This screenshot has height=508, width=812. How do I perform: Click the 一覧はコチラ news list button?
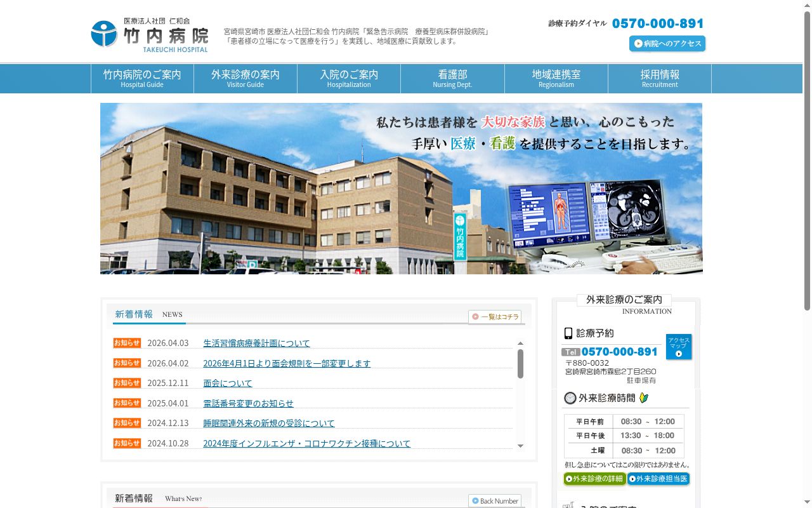495,317
